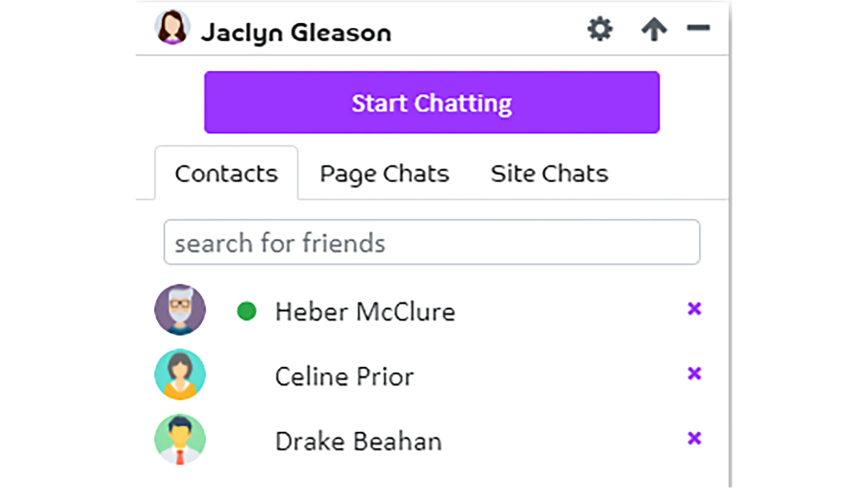868x488 pixels.
Task: Remove Celine Prior with the purple X
Action: click(x=694, y=374)
